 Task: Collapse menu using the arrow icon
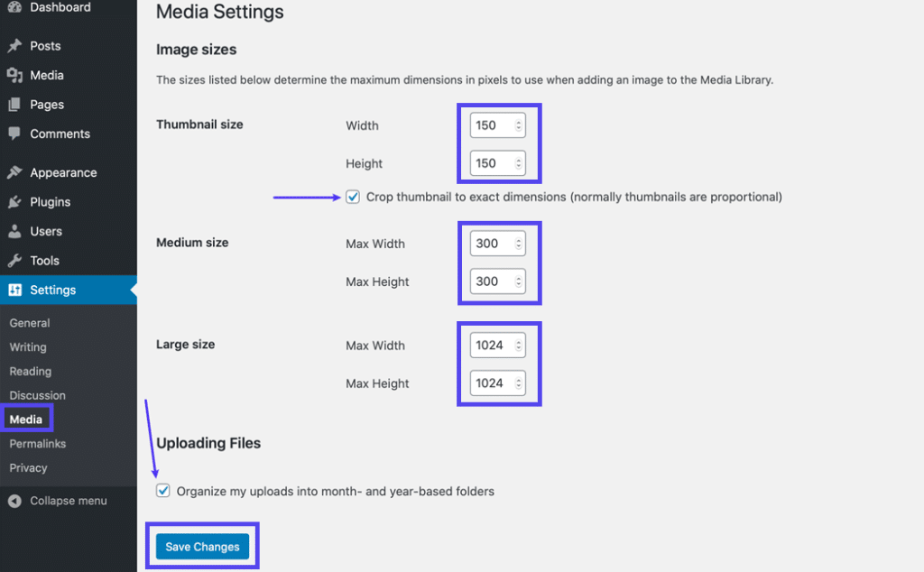point(14,501)
